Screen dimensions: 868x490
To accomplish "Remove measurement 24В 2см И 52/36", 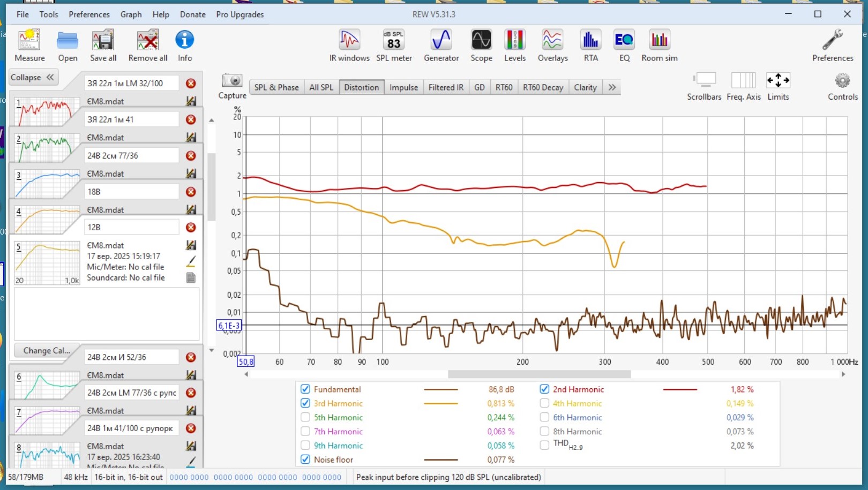I will pos(191,357).
